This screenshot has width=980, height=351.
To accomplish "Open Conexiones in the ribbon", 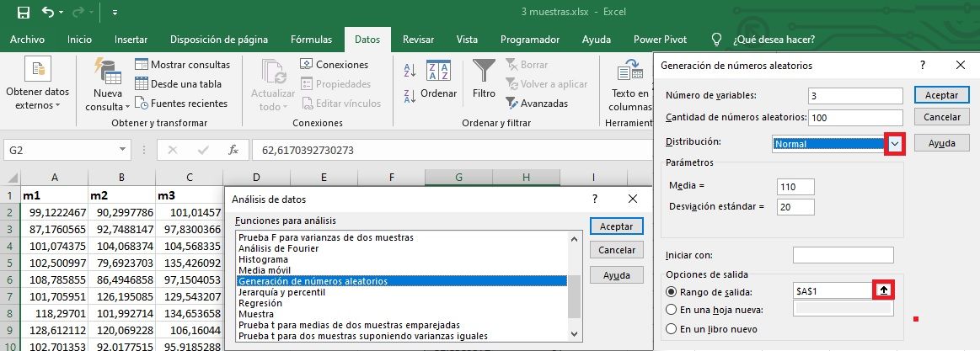I will [335, 64].
